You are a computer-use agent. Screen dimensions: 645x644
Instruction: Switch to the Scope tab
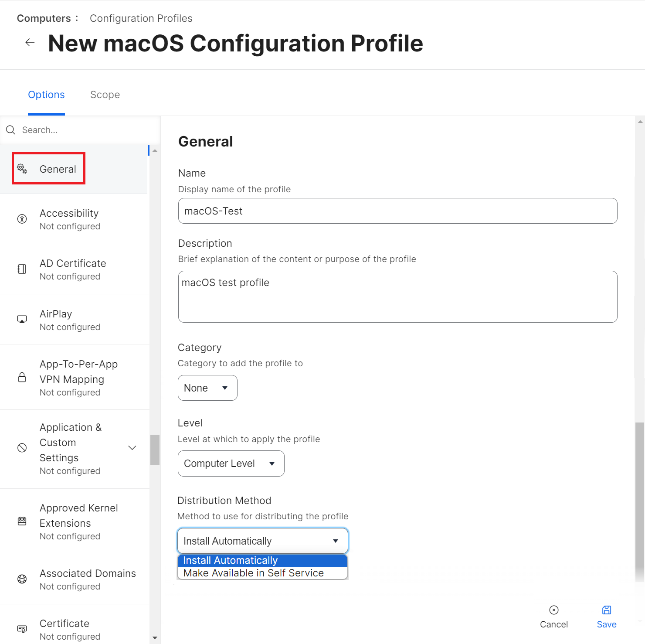coord(105,95)
